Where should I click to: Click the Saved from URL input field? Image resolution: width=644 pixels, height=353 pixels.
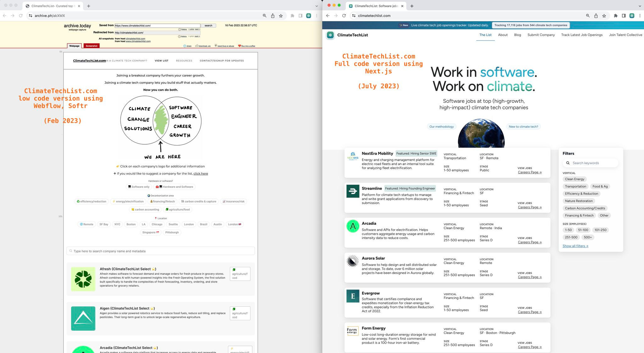pos(157,25)
